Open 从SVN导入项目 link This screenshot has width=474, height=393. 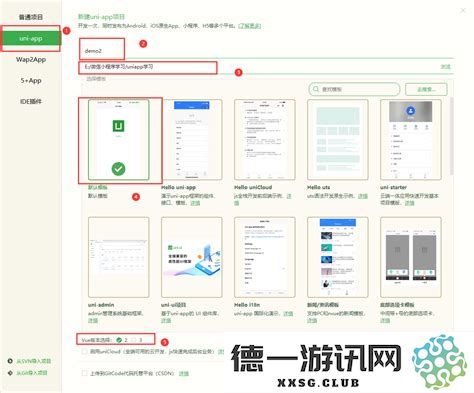[x=34, y=361]
